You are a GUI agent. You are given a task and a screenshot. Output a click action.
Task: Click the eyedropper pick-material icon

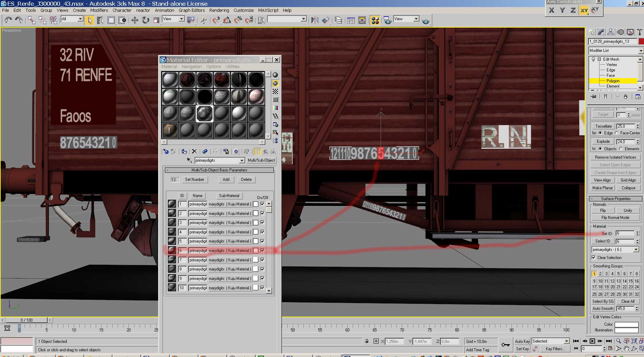pos(189,160)
